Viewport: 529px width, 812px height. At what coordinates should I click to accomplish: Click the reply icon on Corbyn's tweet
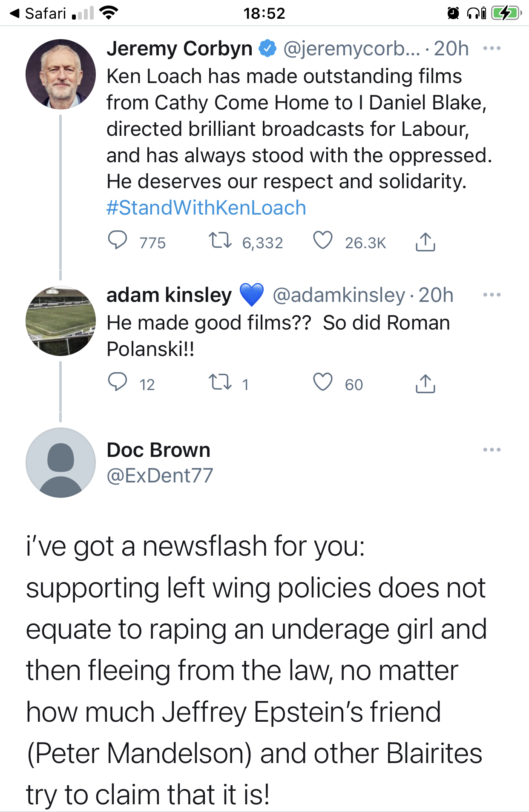[x=119, y=242]
